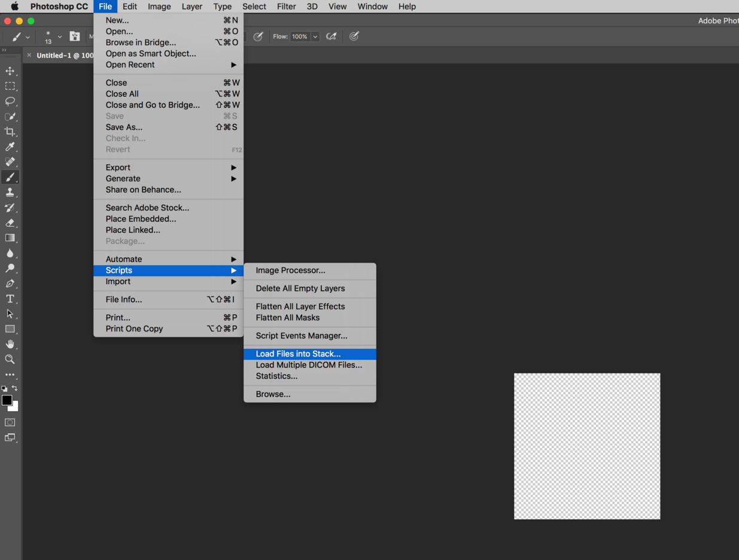Enable airbrush-style build-up effects

331,36
